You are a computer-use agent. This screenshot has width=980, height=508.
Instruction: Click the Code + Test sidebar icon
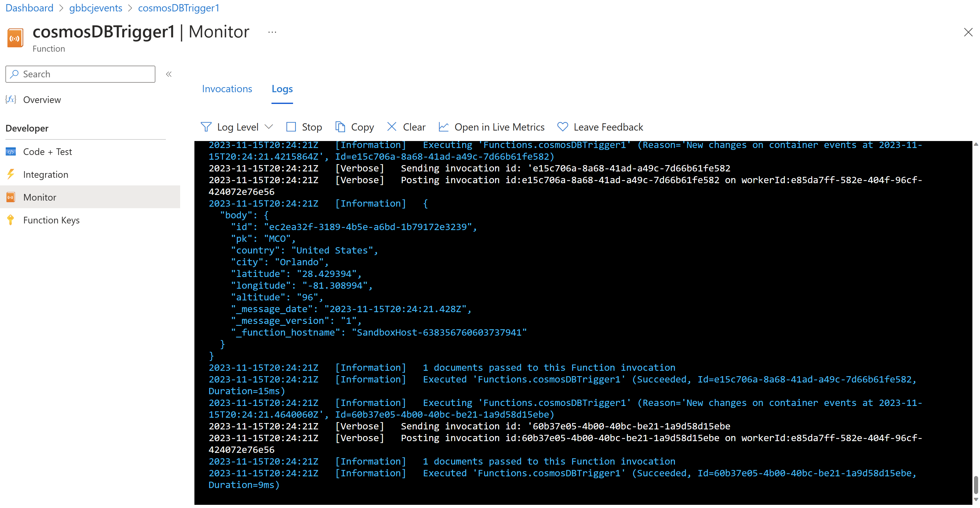(11, 152)
